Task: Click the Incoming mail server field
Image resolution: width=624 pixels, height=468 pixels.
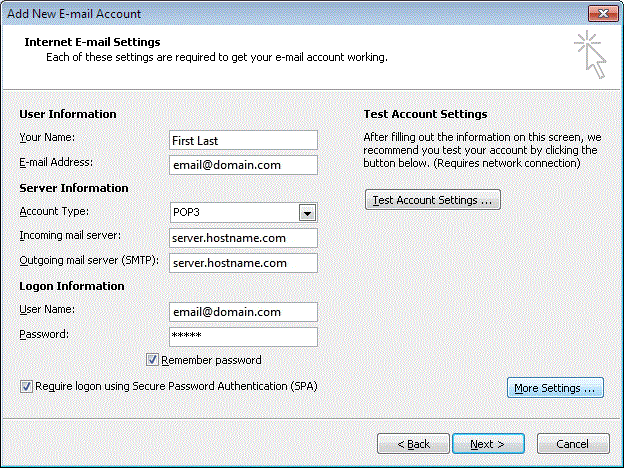Action: tap(244, 238)
